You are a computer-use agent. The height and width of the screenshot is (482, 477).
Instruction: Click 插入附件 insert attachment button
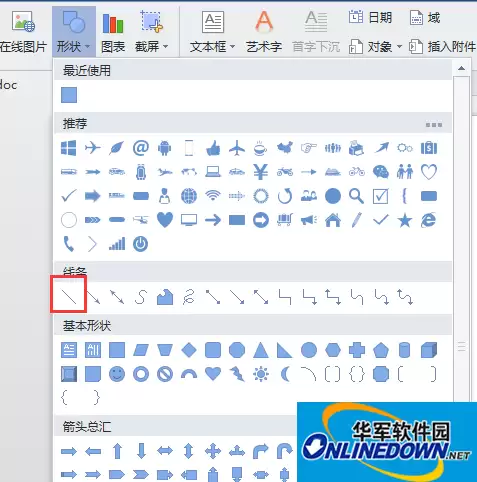442,47
